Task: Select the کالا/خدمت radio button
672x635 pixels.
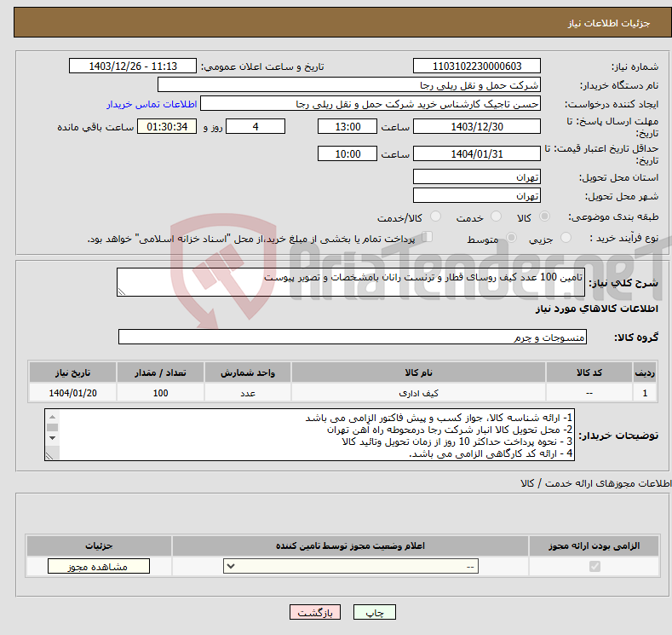Action: [435, 216]
